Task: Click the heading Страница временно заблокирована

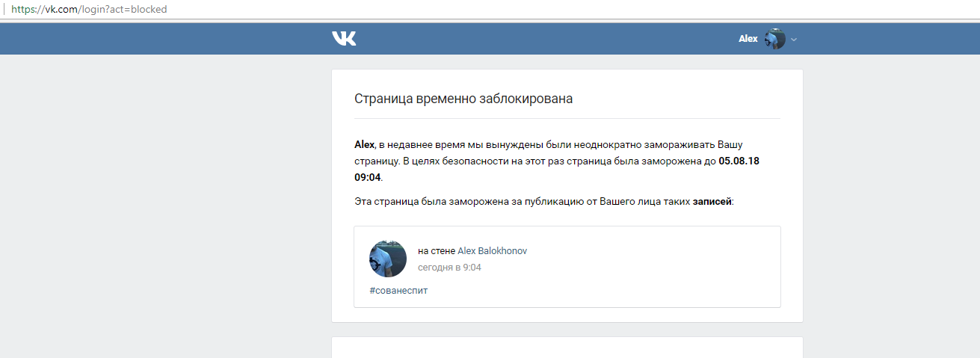Action: [x=463, y=99]
